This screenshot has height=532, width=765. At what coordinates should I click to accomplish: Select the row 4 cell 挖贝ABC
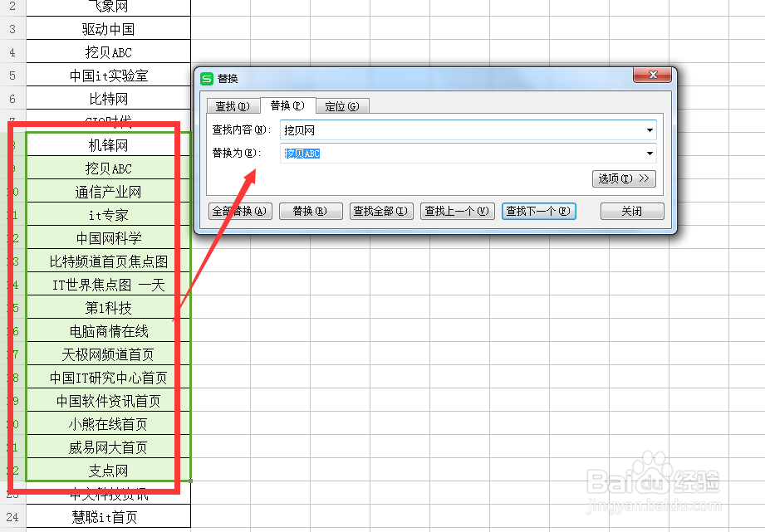click(108, 51)
